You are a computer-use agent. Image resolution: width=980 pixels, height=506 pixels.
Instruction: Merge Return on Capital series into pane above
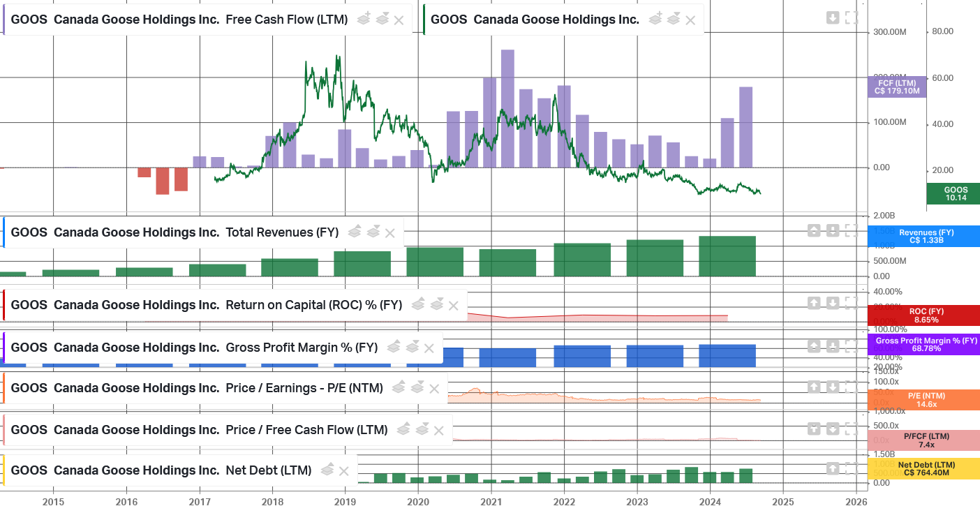(x=418, y=304)
